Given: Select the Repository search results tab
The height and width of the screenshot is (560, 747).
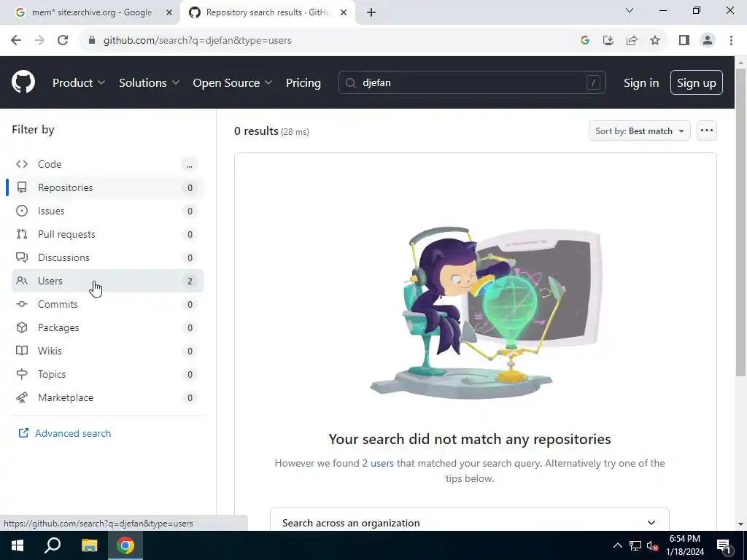Looking at the screenshot, I should click(267, 12).
